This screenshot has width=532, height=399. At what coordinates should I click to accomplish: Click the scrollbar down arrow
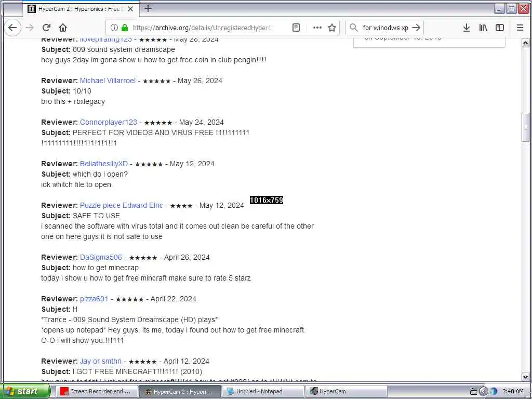(525, 377)
